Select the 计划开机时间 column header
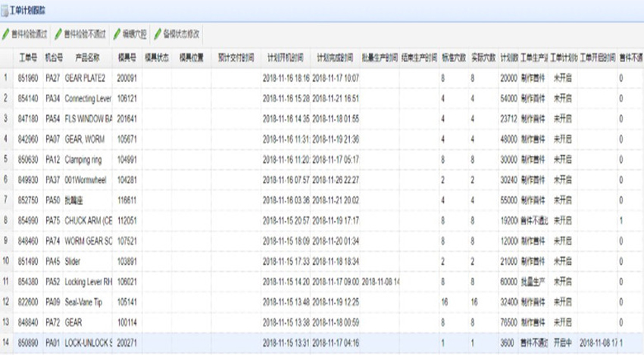644x355 pixels. (x=286, y=57)
